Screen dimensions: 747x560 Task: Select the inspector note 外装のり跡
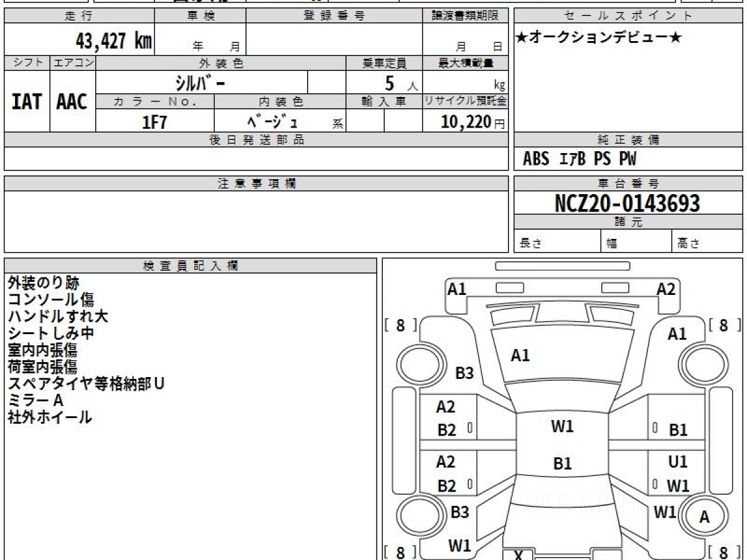point(44,283)
